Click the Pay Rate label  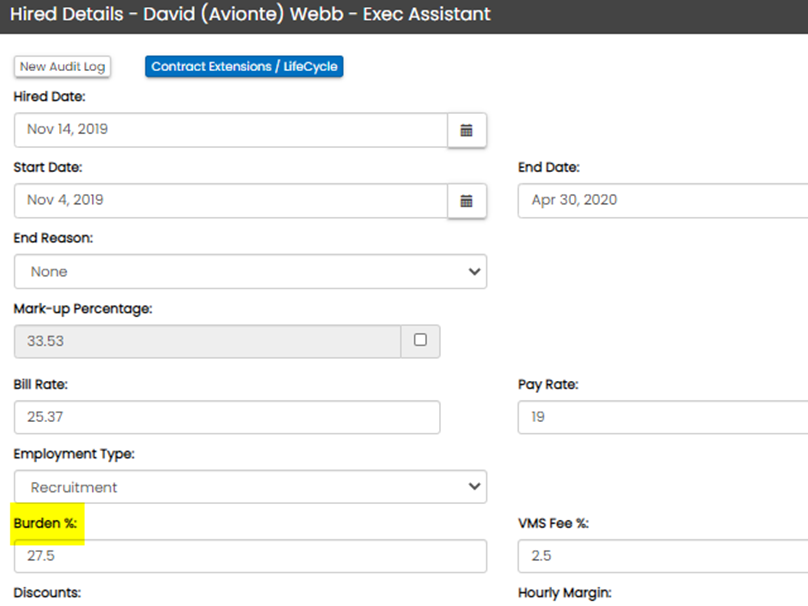548,385
